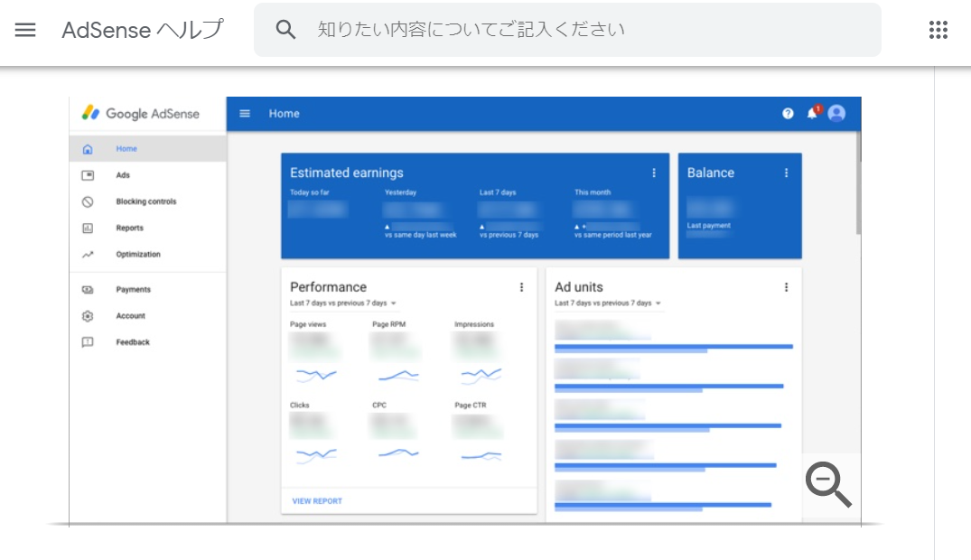
Task: Click the Estimated earnings heading
Action: 346,173
